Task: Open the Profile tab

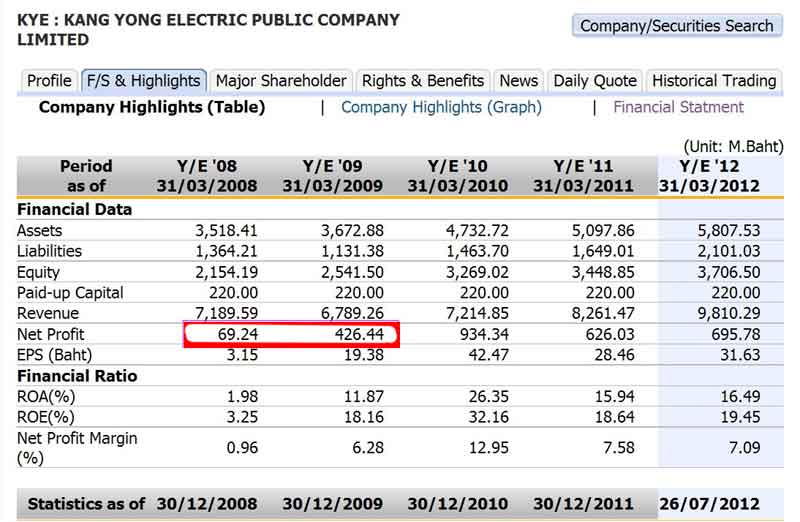Action: pos(49,81)
